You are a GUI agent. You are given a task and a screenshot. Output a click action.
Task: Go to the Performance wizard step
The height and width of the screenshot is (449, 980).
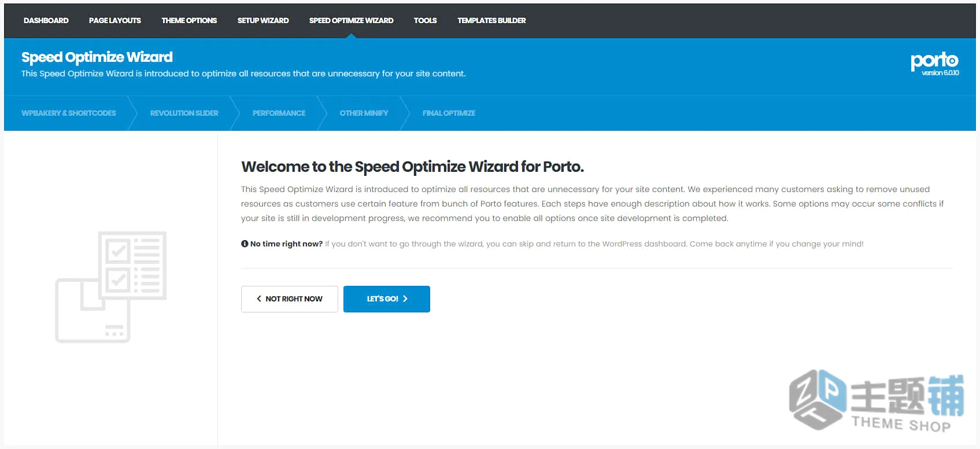pos(279,113)
